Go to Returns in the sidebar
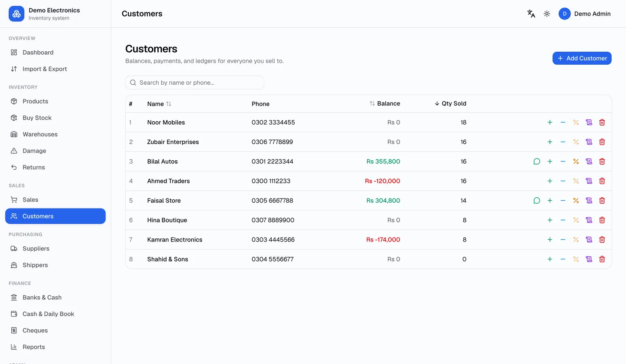 pos(55,167)
